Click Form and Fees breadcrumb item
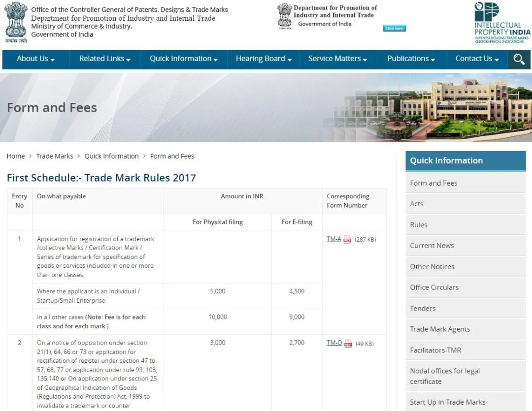Viewport: 532px width, 411px height. pos(172,156)
